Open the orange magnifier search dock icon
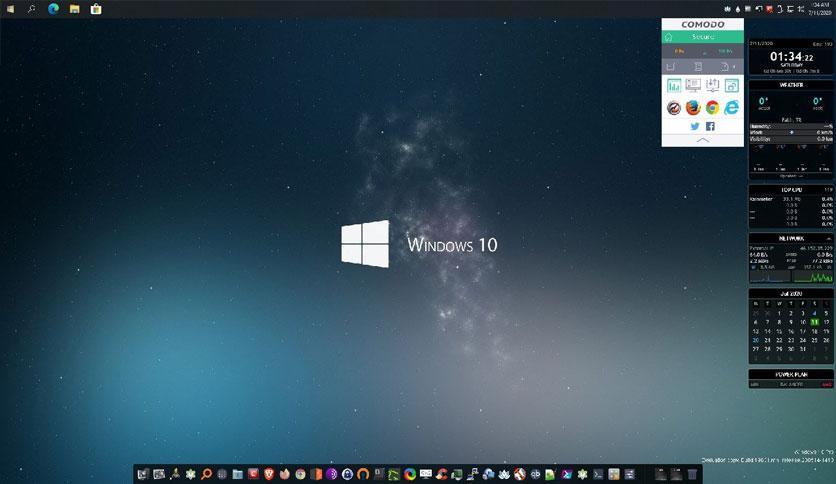 (206, 474)
